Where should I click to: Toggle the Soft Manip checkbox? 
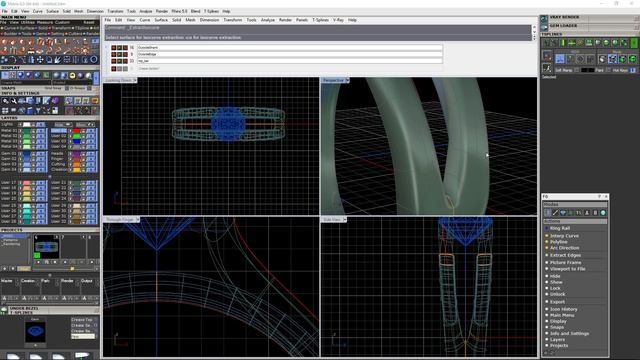(x=576, y=70)
